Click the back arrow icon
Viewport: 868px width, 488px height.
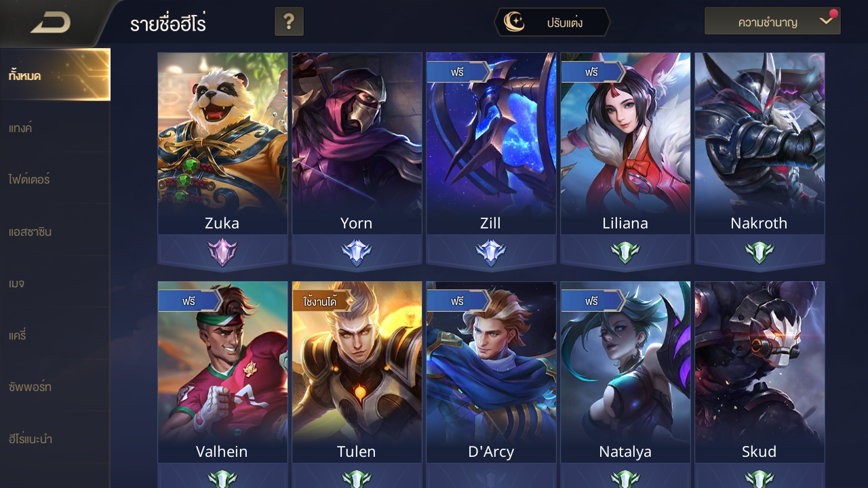(51, 22)
